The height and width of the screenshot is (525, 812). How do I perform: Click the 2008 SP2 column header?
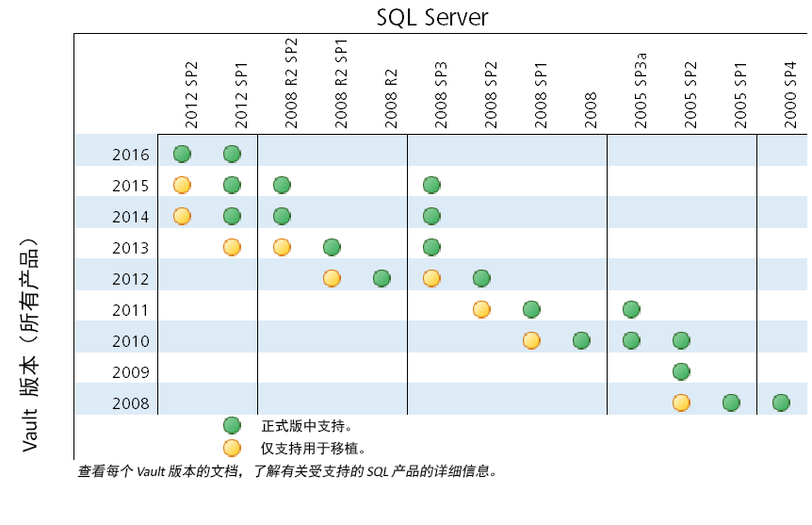tap(491, 95)
